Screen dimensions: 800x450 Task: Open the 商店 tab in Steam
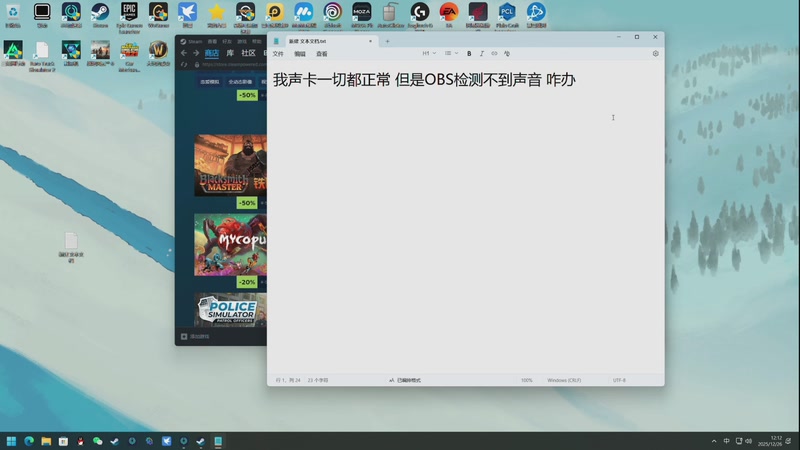click(x=212, y=53)
